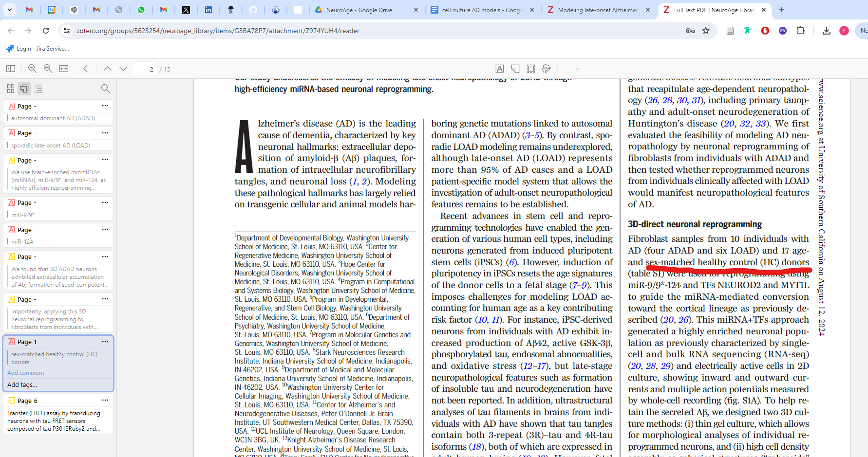Open the browser tab search dropdown
The image size is (868, 457).
pyautogui.click(x=9, y=9)
